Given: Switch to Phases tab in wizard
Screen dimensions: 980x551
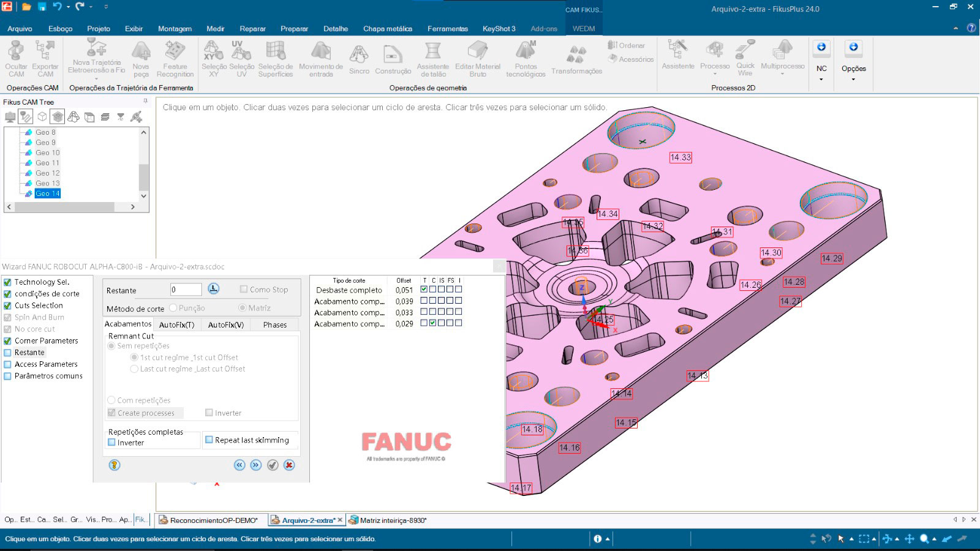Looking at the screenshot, I should coord(275,324).
